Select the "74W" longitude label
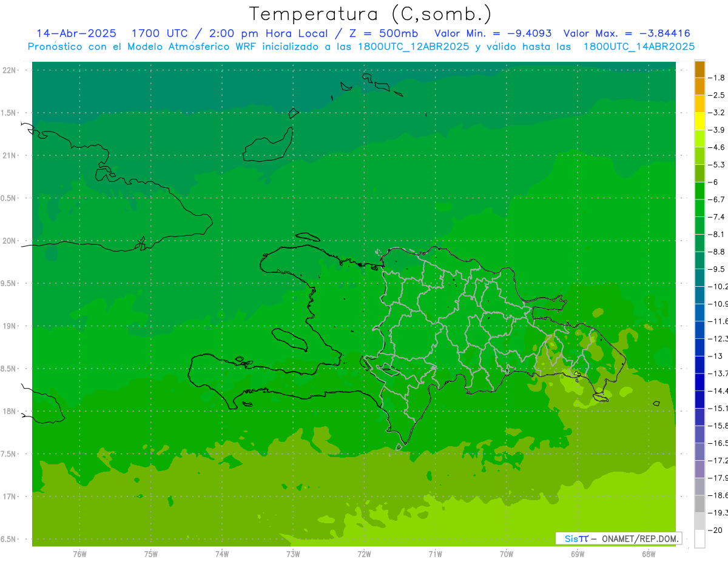 [x=222, y=554]
